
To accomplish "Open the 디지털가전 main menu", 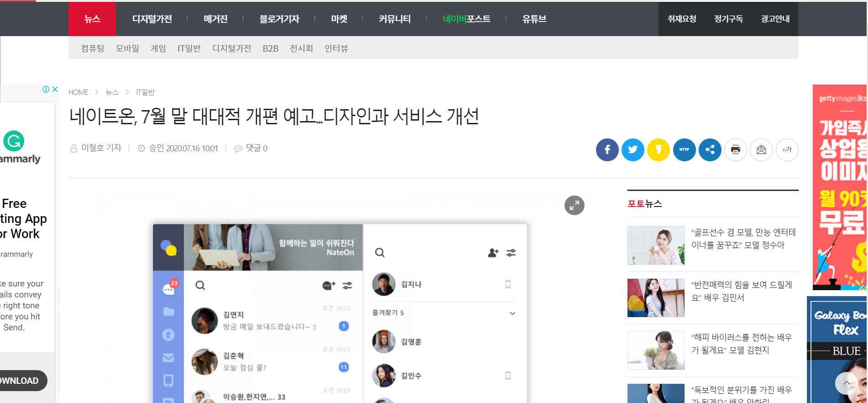I will pyautogui.click(x=152, y=19).
